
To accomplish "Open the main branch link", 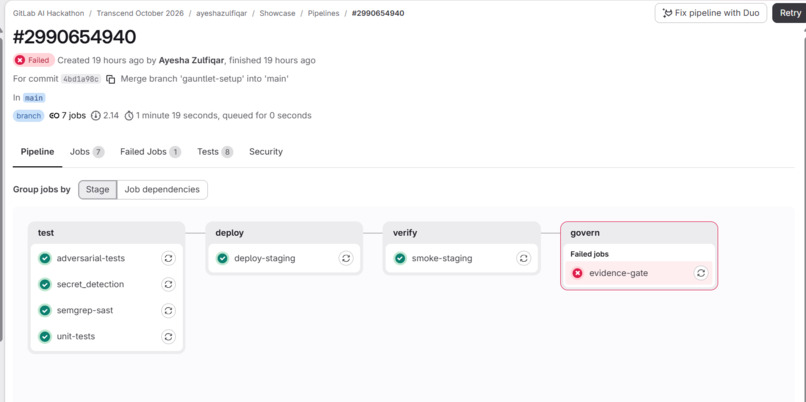I will pyautogui.click(x=34, y=98).
